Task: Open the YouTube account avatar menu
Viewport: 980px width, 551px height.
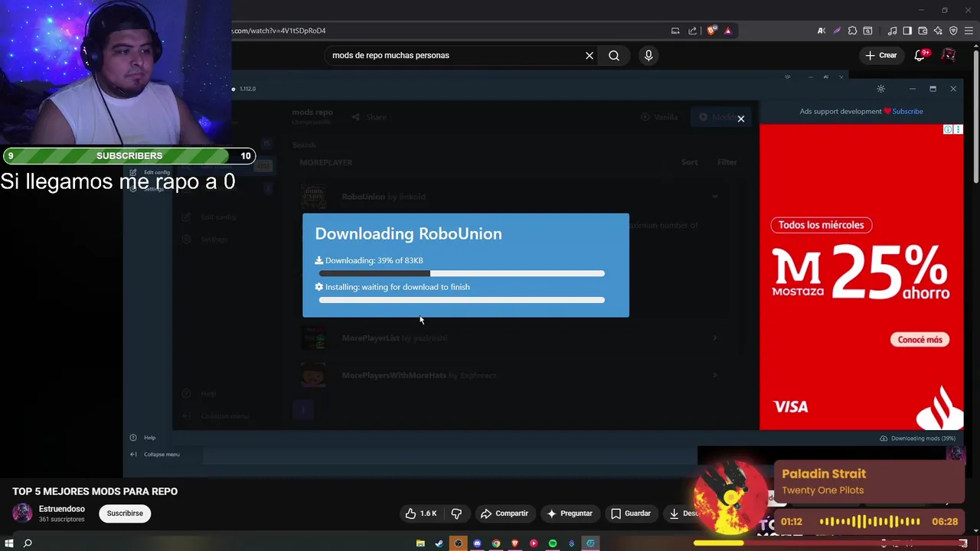Action: pyautogui.click(x=949, y=55)
